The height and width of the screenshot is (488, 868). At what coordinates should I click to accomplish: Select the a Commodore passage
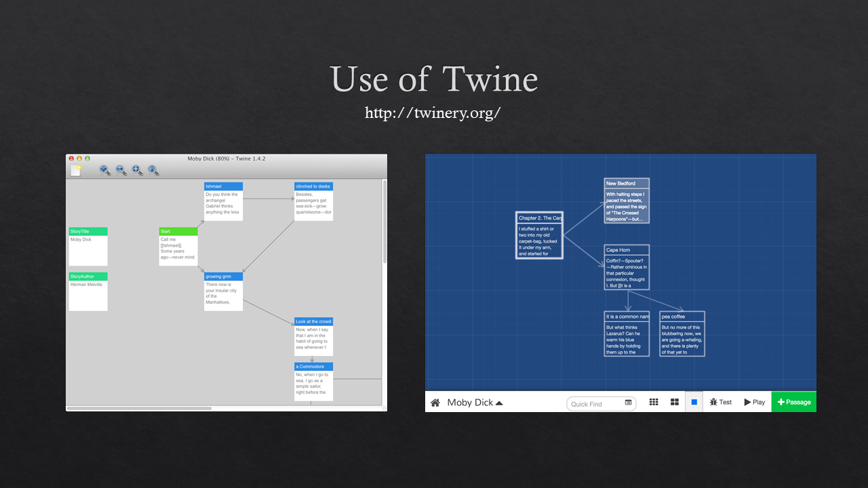click(x=313, y=382)
